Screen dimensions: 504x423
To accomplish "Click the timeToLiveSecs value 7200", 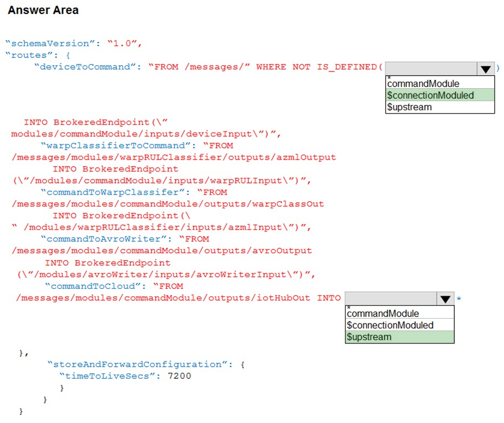I will click(x=180, y=376).
